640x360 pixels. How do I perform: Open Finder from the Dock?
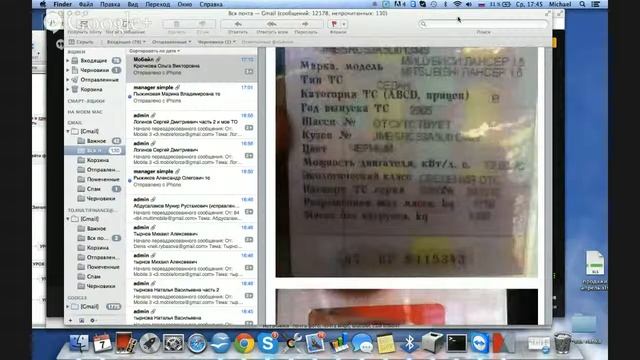79,343
